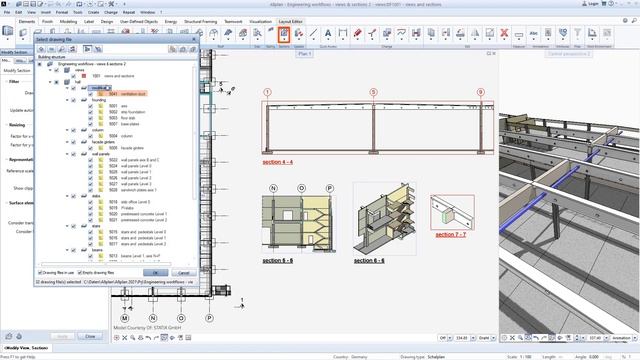Click OK in Select drawing file dialog
The height and width of the screenshot is (360, 640).
156,273
